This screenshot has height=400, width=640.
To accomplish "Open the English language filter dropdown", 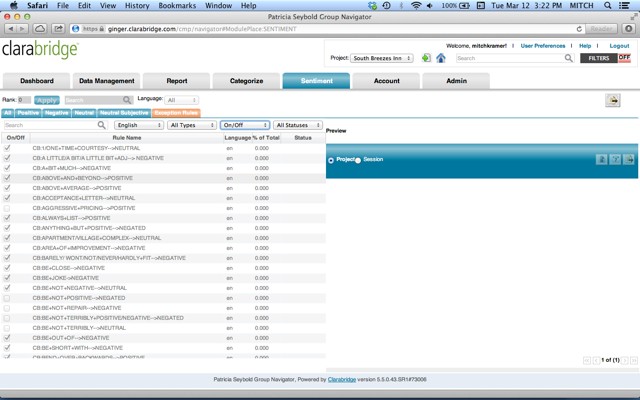I will point(139,125).
